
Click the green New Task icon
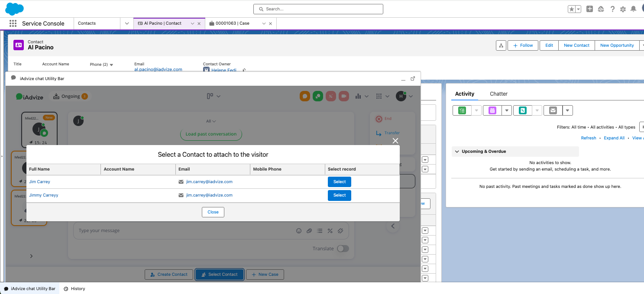(x=462, y=110)
